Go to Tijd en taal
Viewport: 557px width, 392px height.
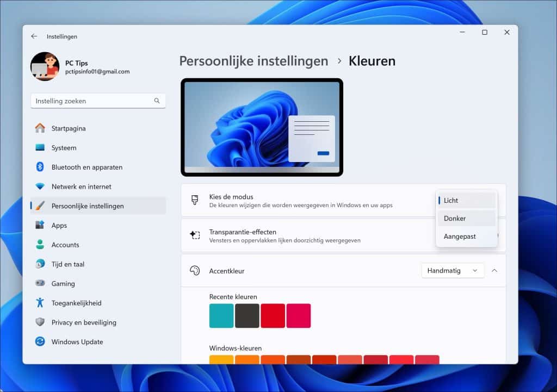98,264
